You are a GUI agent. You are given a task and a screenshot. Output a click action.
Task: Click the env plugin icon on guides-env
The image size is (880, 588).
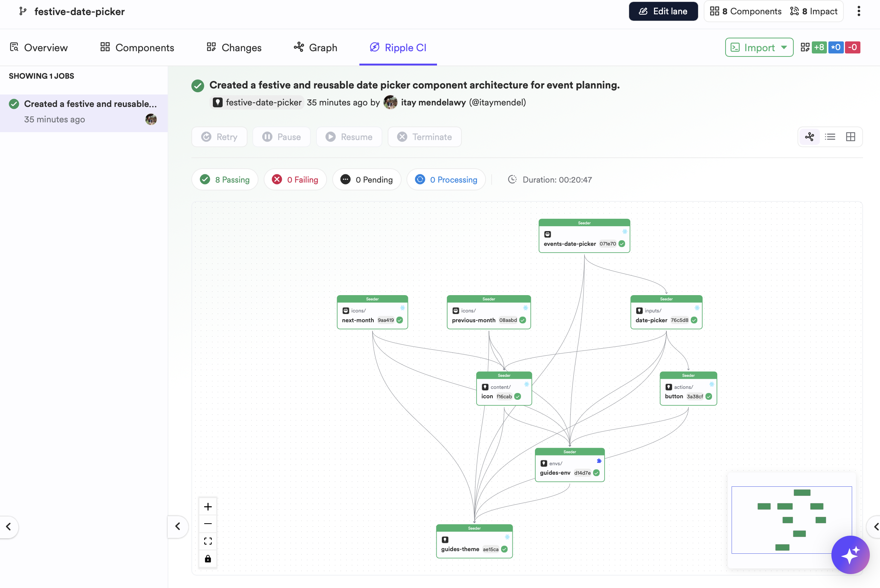599,461
